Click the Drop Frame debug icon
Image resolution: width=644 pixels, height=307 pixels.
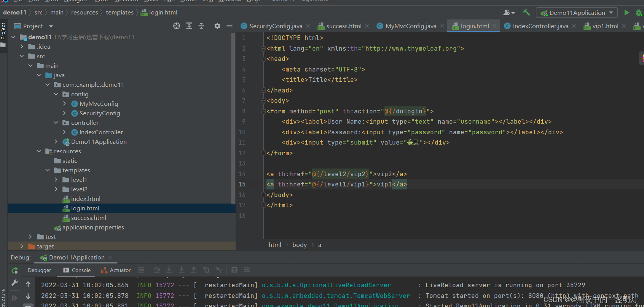coord(206,270)
